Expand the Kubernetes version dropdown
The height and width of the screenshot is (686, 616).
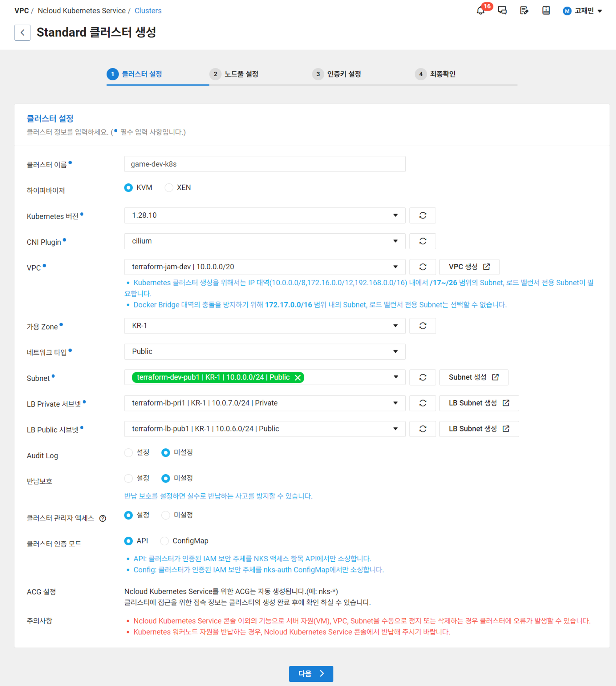[264, 215]
